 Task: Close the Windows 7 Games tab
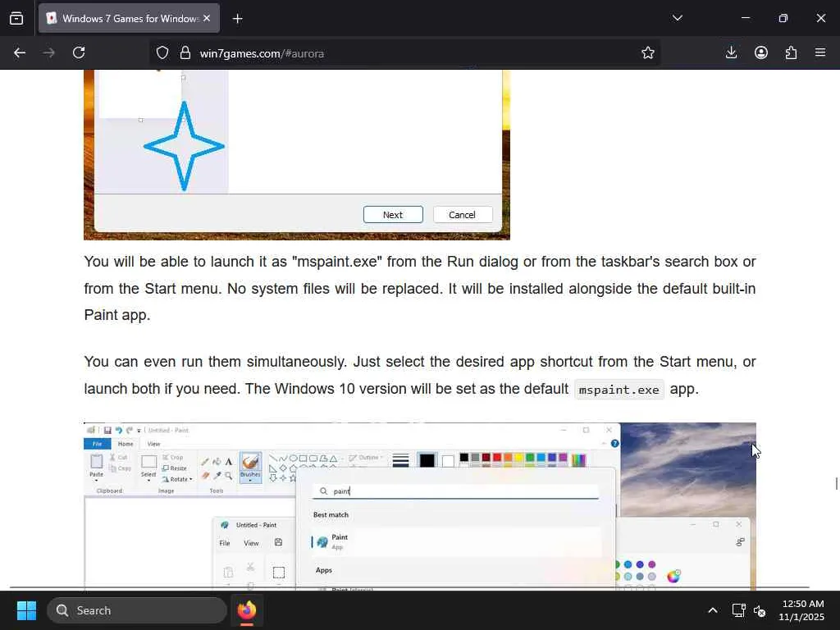[x=207, y=18]
